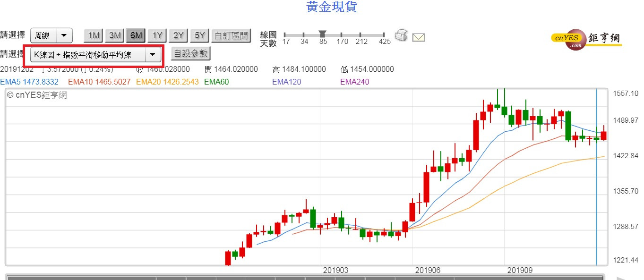Expand the K線圖 chart type dropdown

(152, 55)
